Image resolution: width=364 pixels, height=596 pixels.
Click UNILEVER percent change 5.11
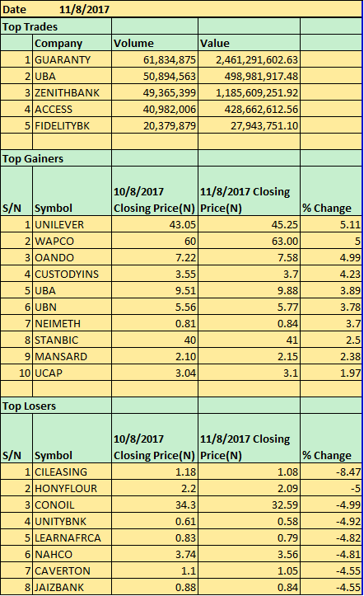point(330,224)
